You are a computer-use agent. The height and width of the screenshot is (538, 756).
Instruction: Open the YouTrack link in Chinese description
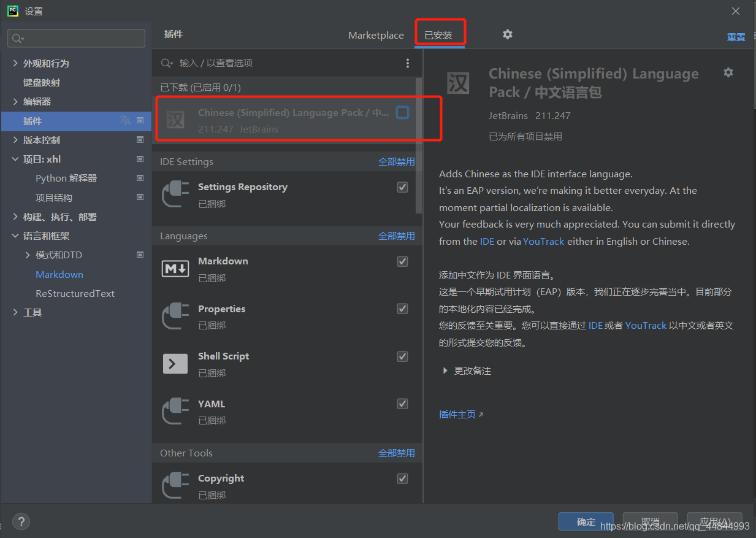point(646,325)
